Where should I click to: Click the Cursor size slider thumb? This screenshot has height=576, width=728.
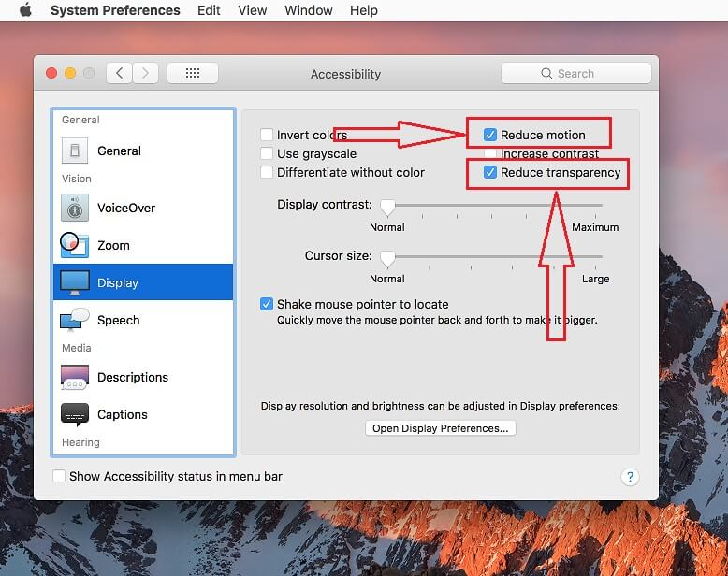[x=387, y=259]
